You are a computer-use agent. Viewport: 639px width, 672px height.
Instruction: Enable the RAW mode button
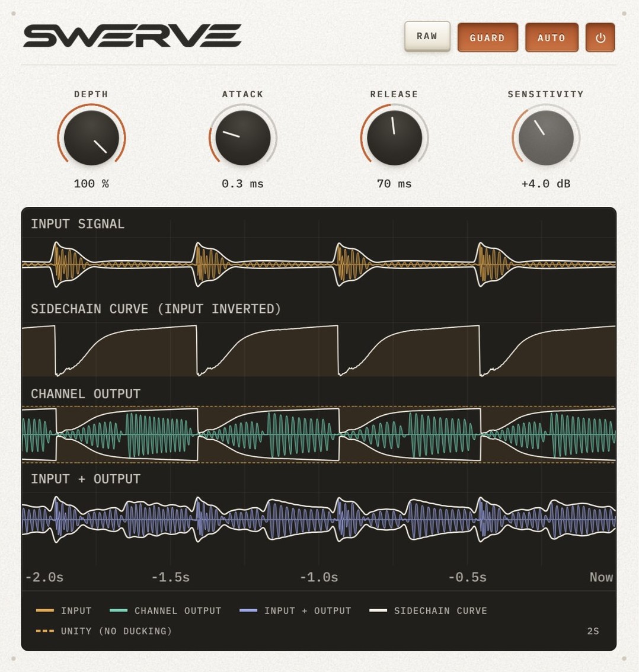(x=427, y=36)
